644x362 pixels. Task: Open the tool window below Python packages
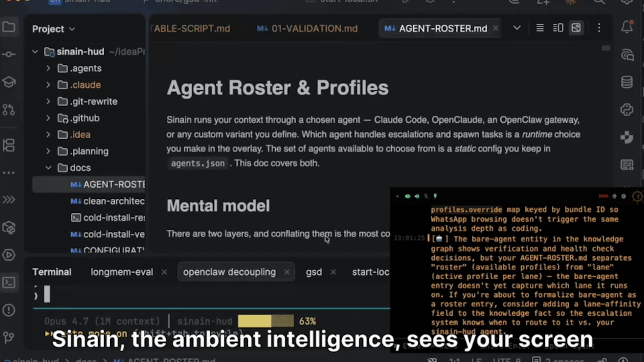627,137
